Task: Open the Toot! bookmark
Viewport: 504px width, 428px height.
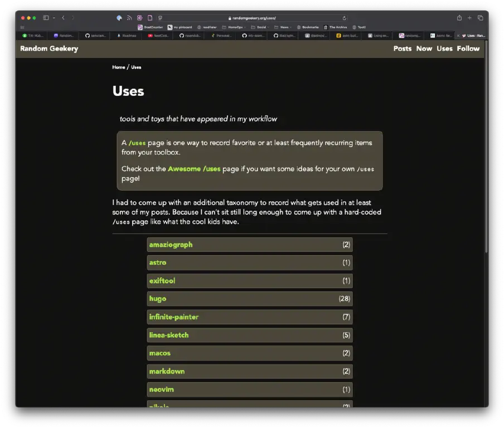Action: click(x=359, y=27)
